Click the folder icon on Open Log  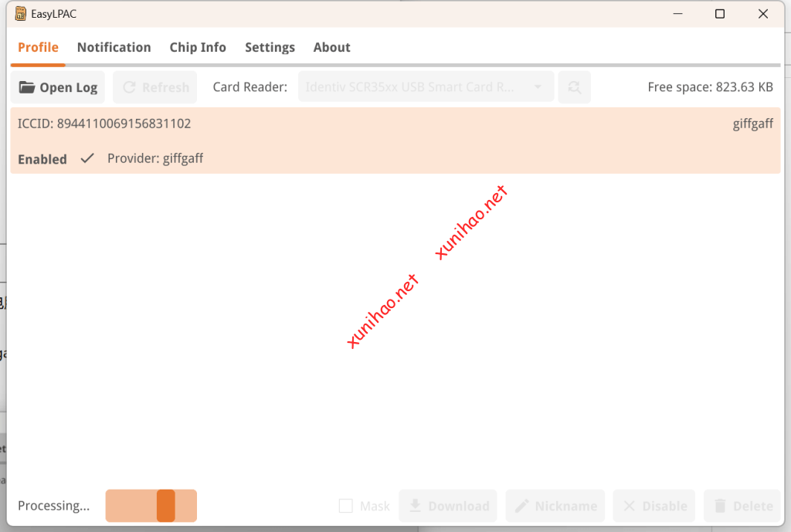click(27, 87)
